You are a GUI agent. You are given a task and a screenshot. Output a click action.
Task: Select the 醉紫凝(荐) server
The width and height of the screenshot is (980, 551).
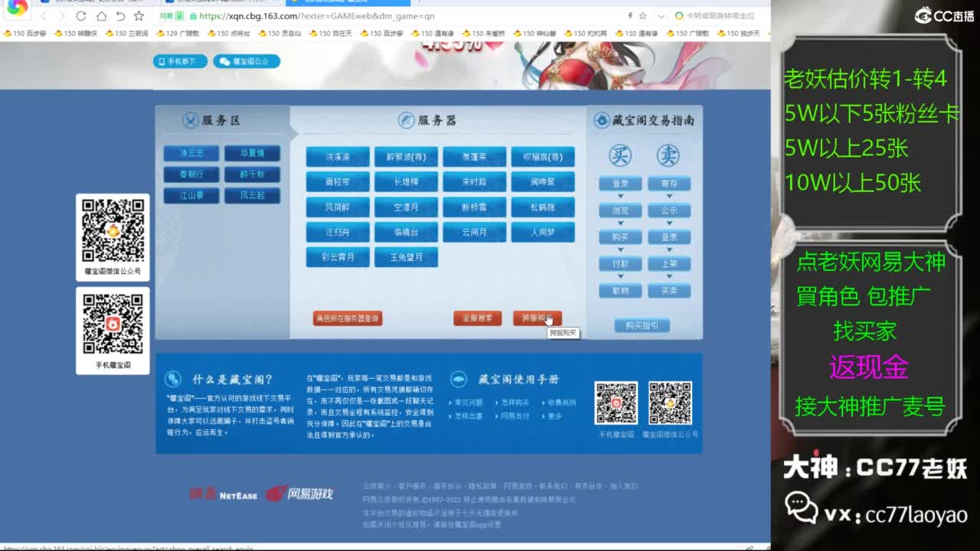tap(406, 157)
